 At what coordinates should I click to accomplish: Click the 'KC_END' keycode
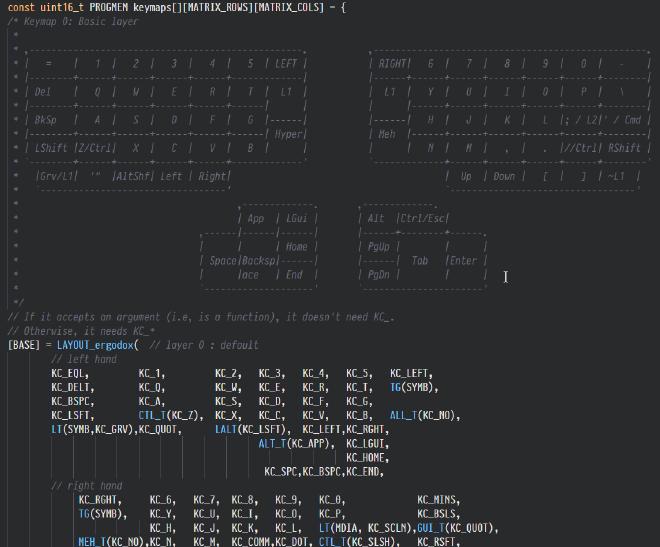coord(365,472)
